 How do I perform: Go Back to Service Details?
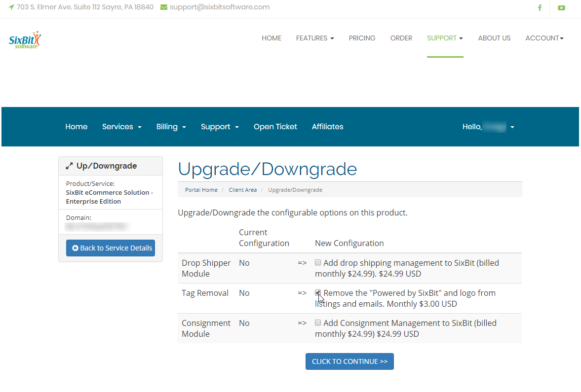(111, 248)
